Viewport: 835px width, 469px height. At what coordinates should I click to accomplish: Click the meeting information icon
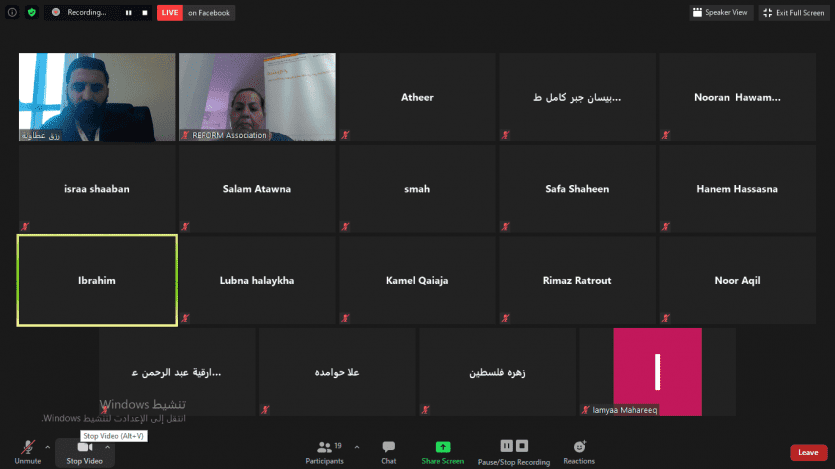tap(14, 13)
